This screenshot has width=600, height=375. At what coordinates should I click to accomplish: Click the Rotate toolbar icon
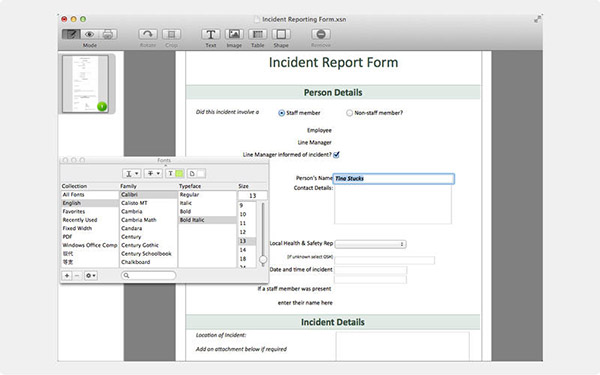tap(148, 34)
